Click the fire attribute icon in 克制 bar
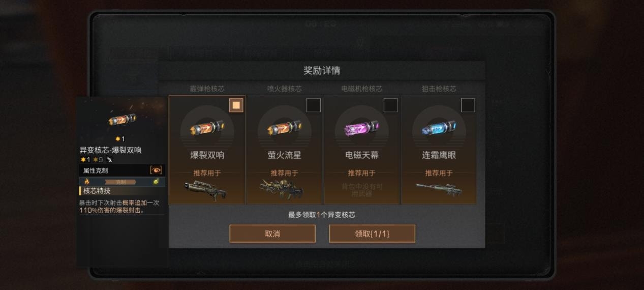Image resolution: width=644 pixels, height=290 pixels. 86,182
